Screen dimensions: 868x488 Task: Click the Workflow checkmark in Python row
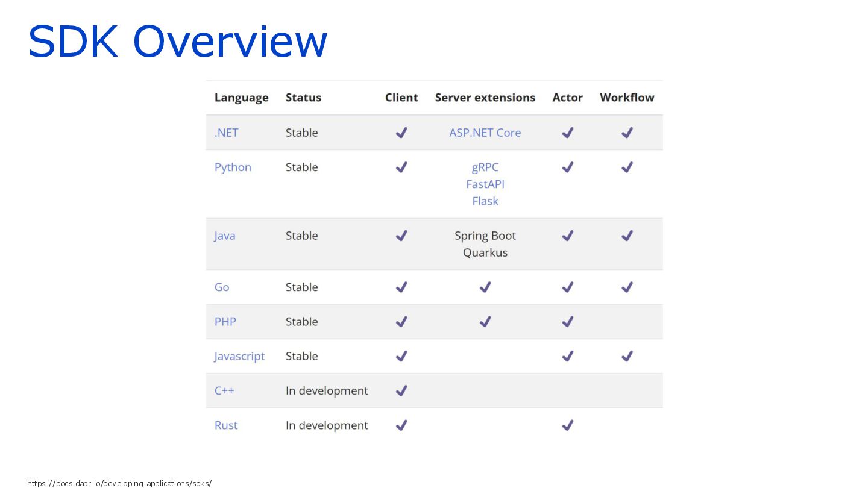click(x=627, y=167)
